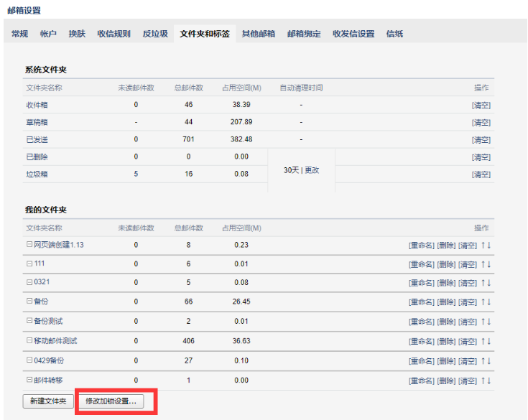The width and height of the screenshot is (528, 420).
Task: Move the 111 folder up with arrow
Action: point(483,264)
